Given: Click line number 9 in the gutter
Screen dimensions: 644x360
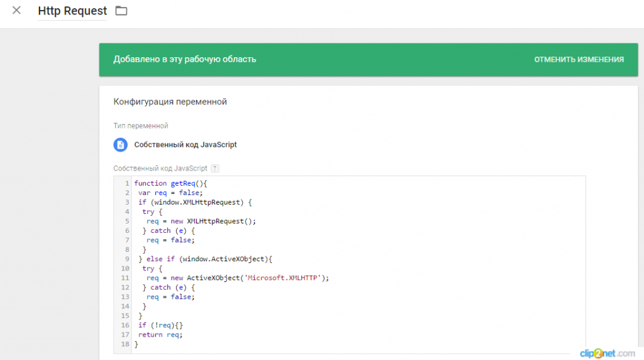Looking at the screenshot, I should 127,259.
